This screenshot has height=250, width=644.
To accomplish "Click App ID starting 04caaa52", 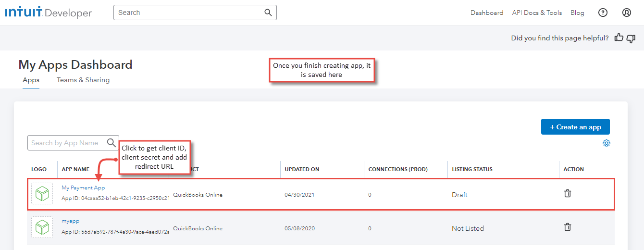I will (115, 198).
